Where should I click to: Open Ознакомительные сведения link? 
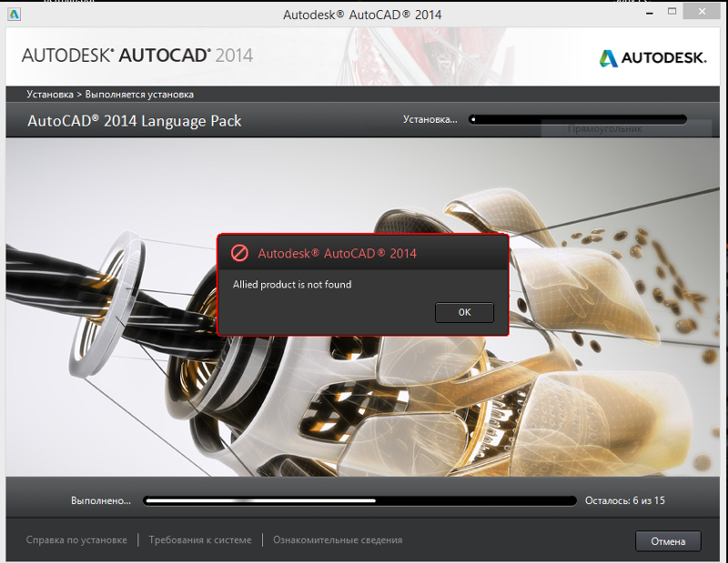338,539
